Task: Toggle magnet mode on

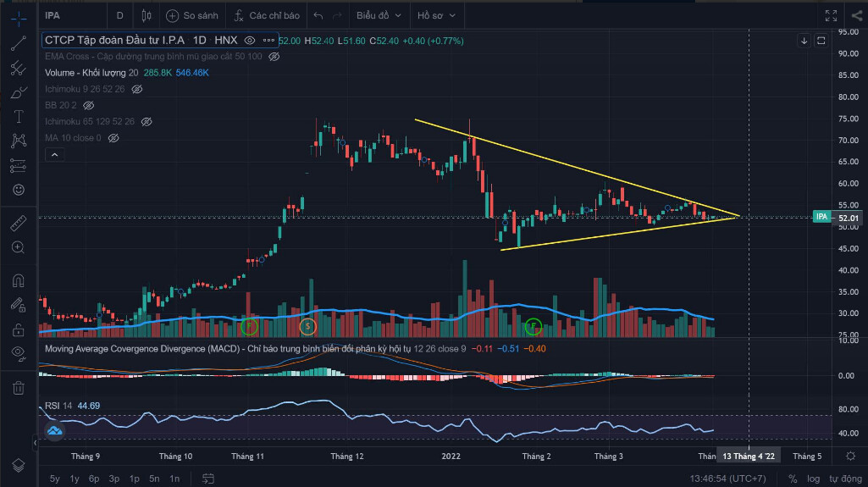Action: coord(18,280)
